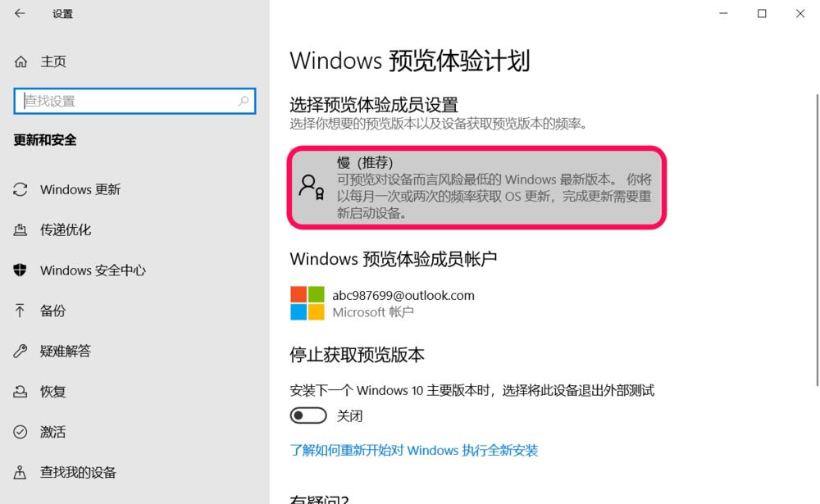The width and height of the screenshot is (820, 504).
Task: Open 传递优化 delivery optimization icon
Action: (x=20, y=229)
